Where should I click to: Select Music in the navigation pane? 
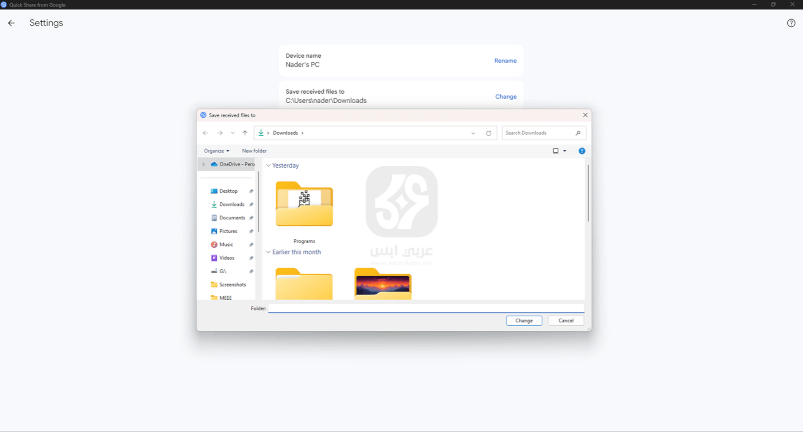(x=226, y=244)
